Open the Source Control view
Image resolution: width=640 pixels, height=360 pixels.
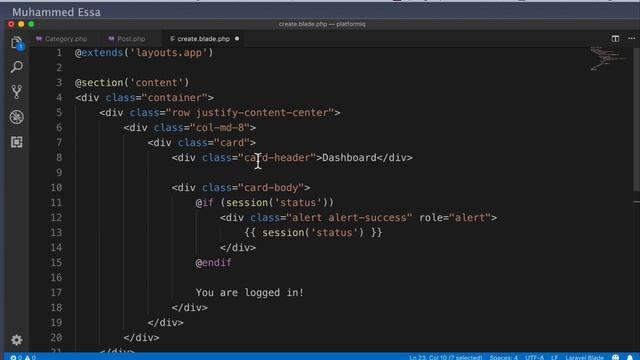(16, 92)
